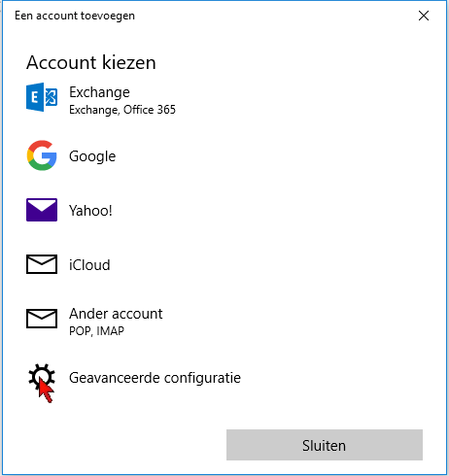The image size is (449, 476).
Task: Click the blue Exchange logo icon
Action: coord(42,97)
